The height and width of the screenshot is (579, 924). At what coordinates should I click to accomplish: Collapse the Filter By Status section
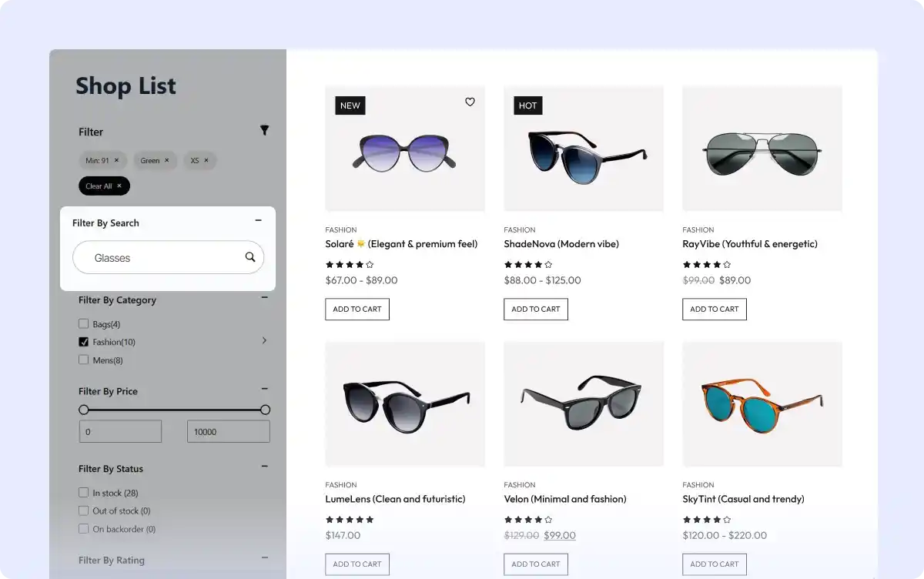point(264,467)
